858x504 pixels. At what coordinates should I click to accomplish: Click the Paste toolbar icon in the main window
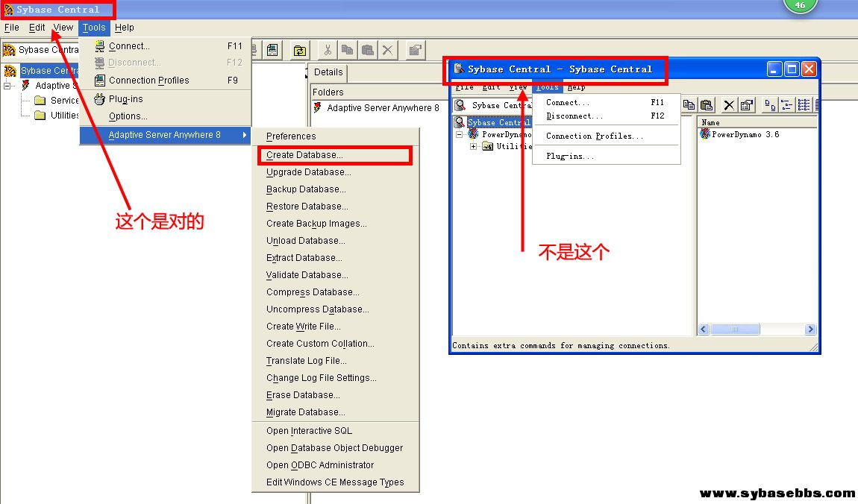point(368,50)
